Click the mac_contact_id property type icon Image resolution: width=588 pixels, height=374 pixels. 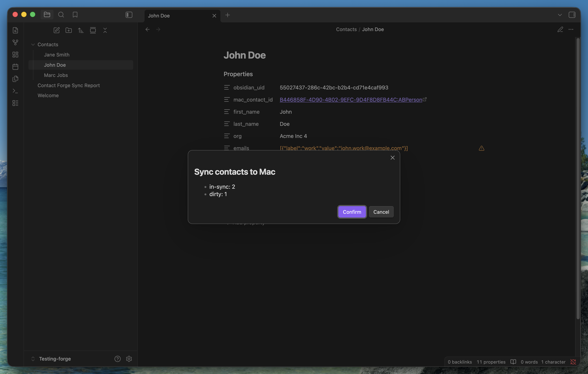(227, 99)
